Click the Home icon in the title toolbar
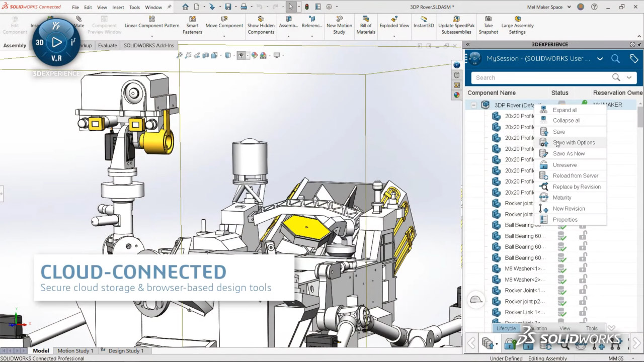Viewport: 644px width, 362px height. coord(186,7)
